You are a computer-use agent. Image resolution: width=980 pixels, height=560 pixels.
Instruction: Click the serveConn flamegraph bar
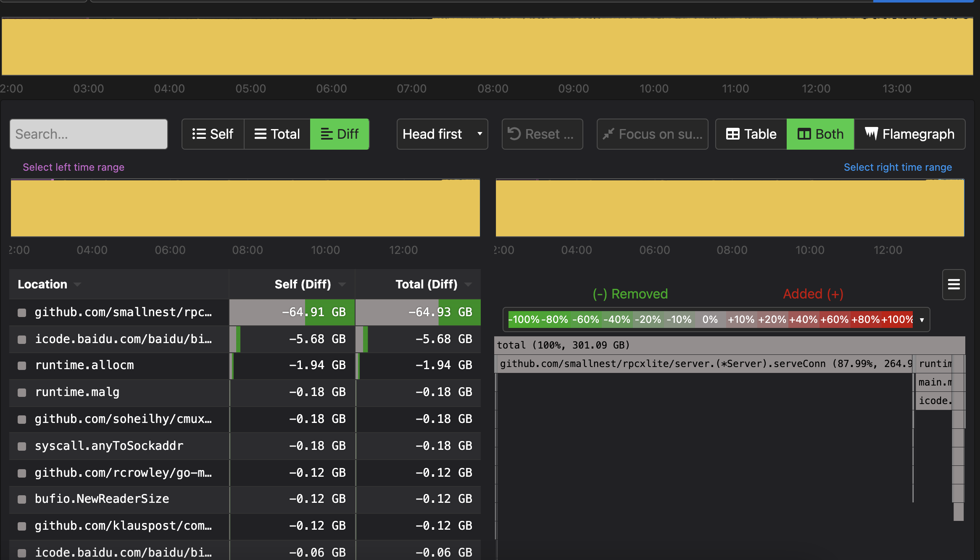(704, 364)
